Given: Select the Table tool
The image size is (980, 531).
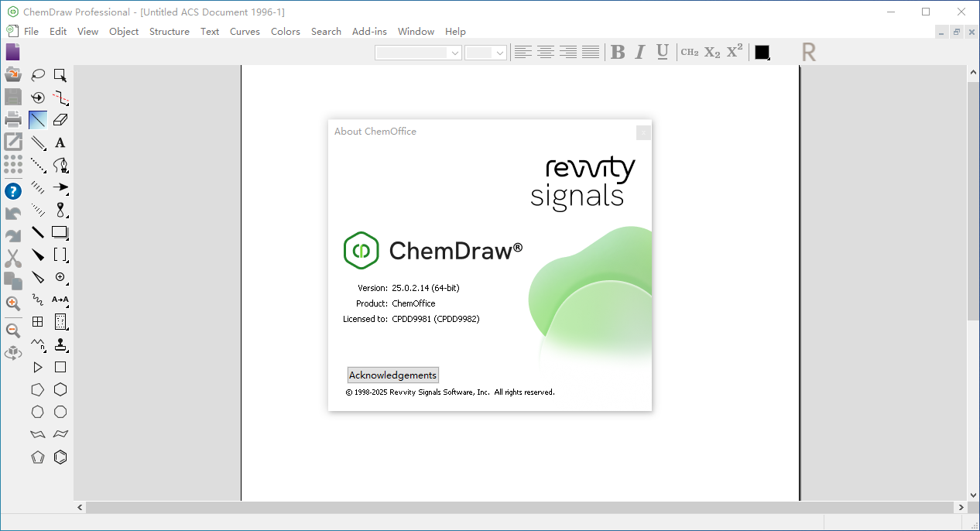Looking at the screenshot, I should pos(37,322).
